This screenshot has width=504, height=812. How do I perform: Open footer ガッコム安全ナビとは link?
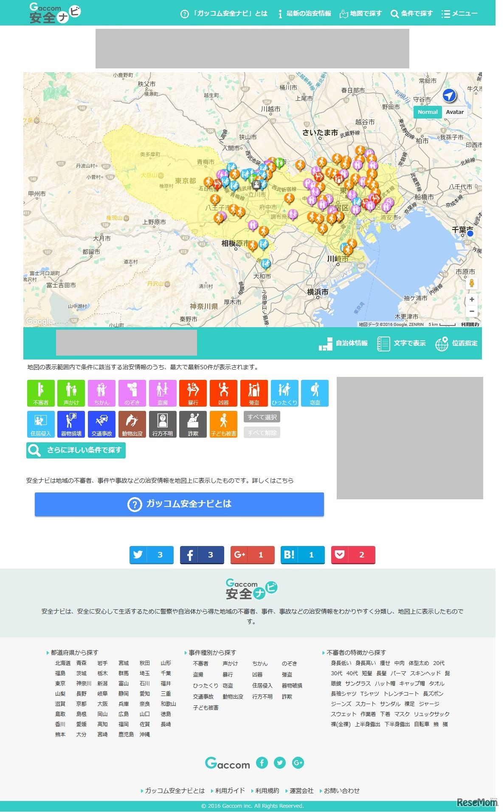click(175, 791)
